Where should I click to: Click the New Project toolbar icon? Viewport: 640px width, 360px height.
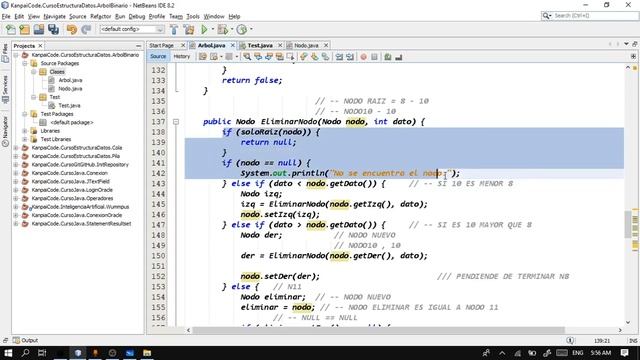click(24, 29)
